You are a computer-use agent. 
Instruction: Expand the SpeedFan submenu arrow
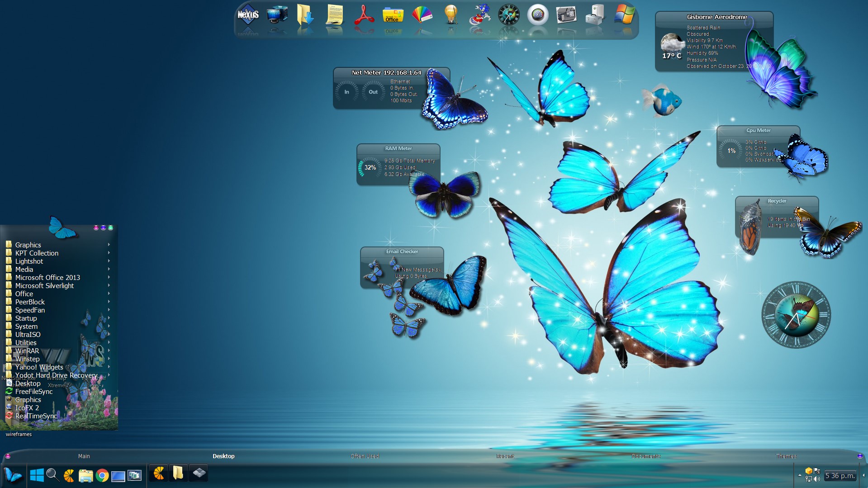(x=109, y=310)
